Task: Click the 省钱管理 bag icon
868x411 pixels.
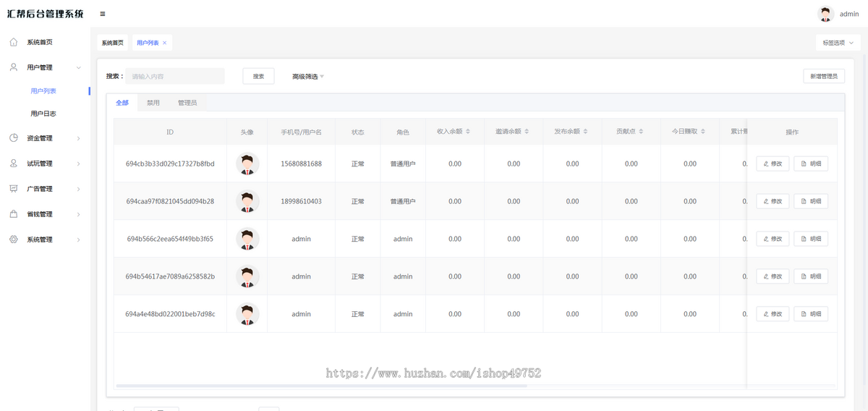Action: click(x=14, y=214)
